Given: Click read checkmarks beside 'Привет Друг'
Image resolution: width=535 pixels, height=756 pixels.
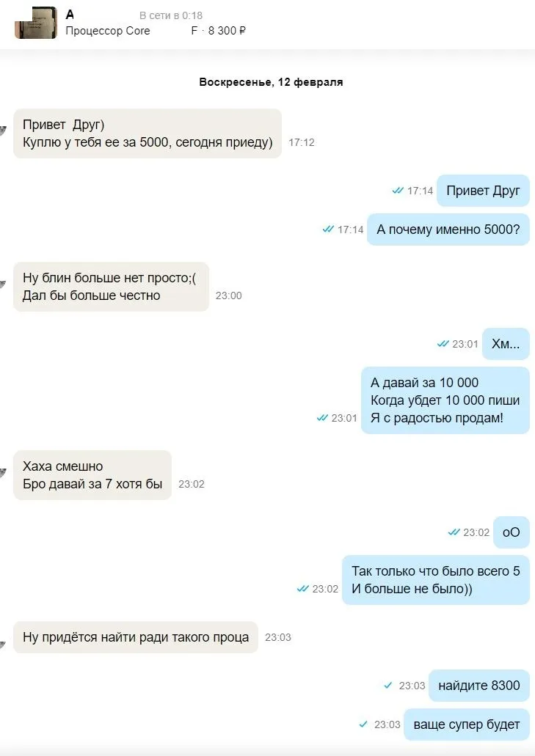Looking at the screenshot, I should tap(398, 191).
